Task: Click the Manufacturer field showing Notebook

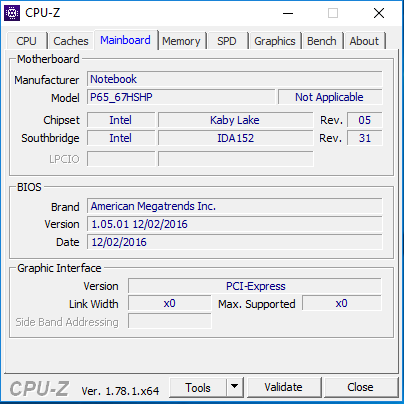Action: [235, 79]
